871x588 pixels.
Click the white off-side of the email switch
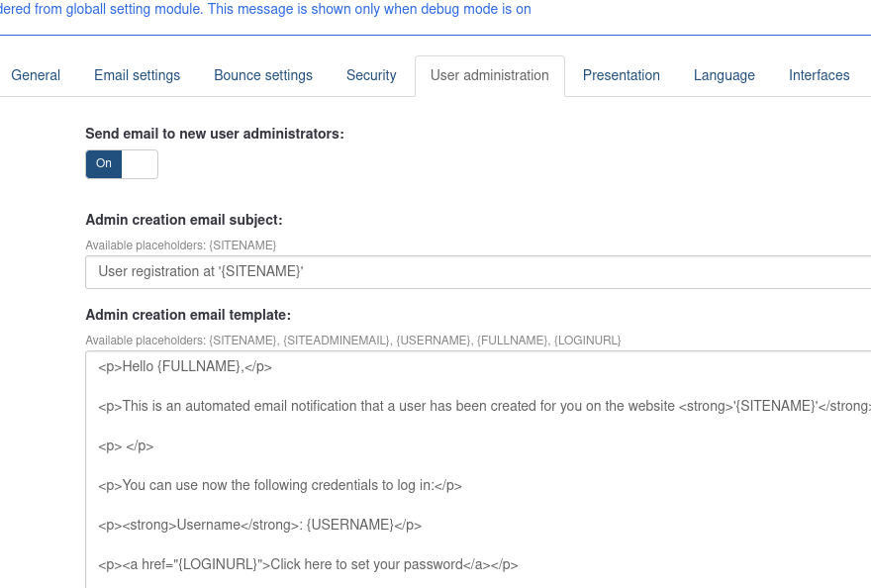coord(140,163)
